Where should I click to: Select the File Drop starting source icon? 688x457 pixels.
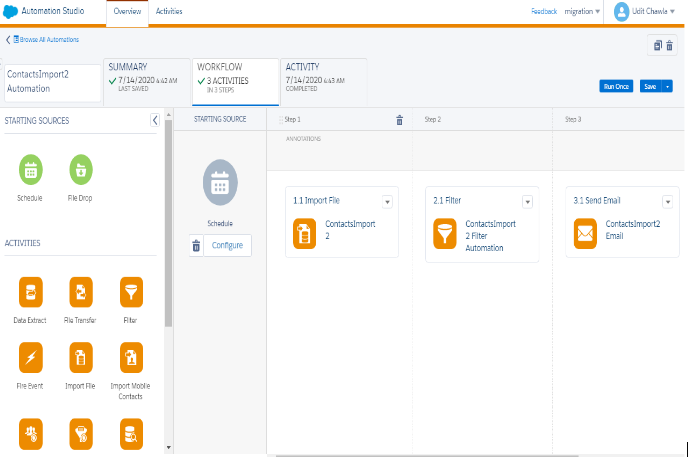pos(81,171)
